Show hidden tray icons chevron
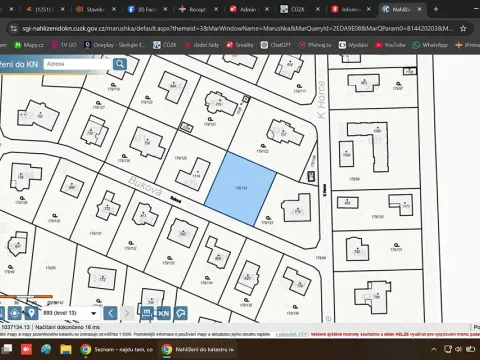480x360 pixels. [434, 349]
